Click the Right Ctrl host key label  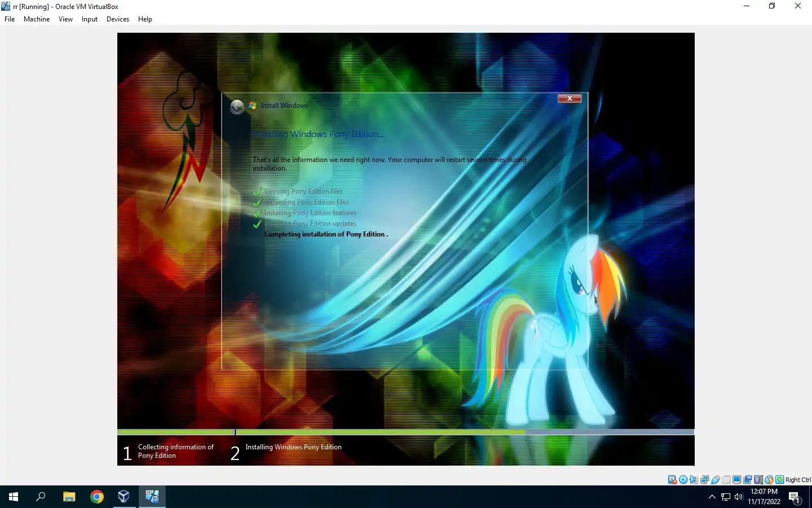click(798, 480)
